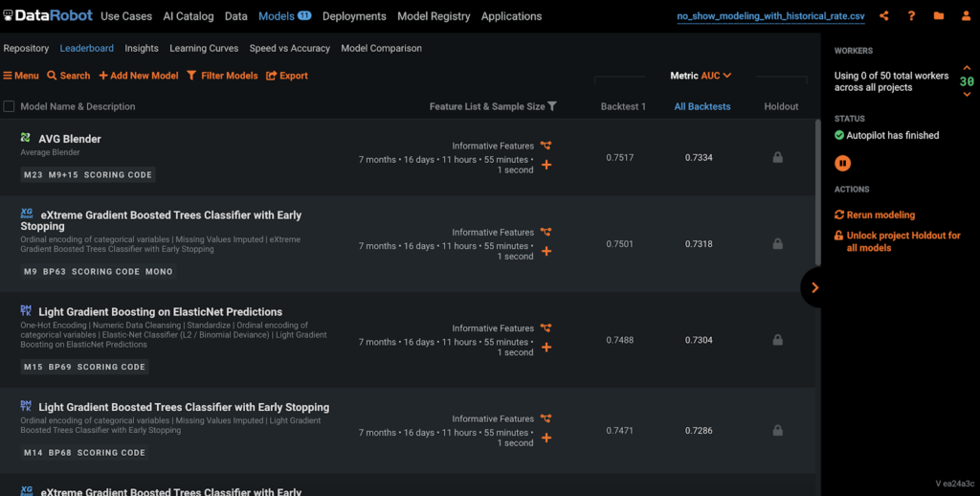Open Light Gradient Boosting on ElasticNet Predictions model
This screenshot has height=496, width=980.
click(160, 311)
